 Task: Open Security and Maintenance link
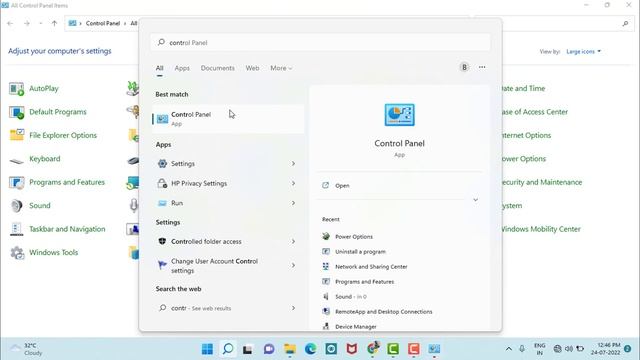(542, 182)
